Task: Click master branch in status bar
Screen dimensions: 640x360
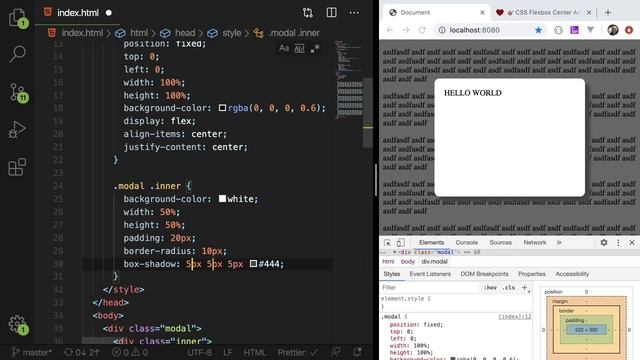Action: pyautogui.click(x=31, y=352)
